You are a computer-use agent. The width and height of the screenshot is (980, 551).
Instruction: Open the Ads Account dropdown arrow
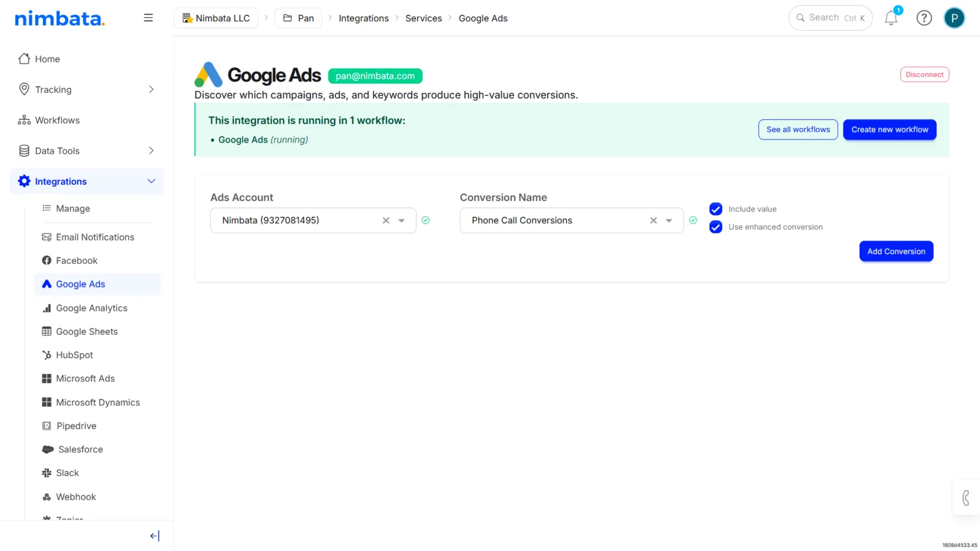point(402,220)
